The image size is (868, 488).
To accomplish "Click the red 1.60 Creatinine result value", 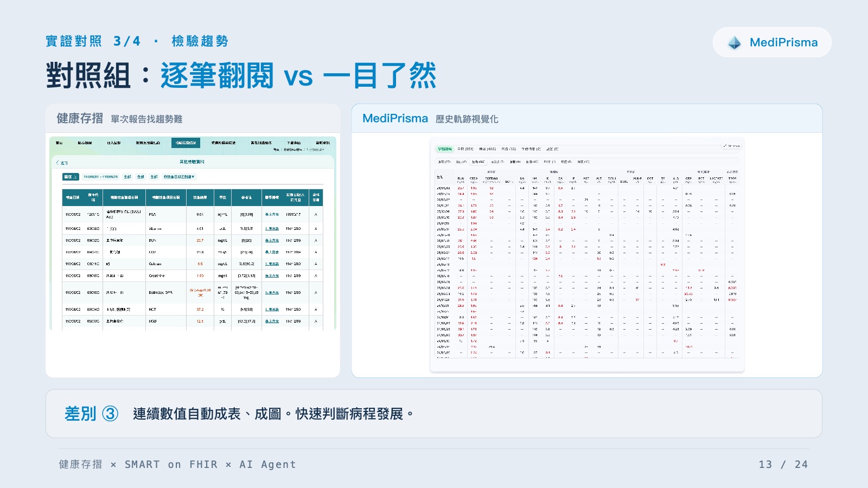I will pyautogui.click(x=200, y=276).
